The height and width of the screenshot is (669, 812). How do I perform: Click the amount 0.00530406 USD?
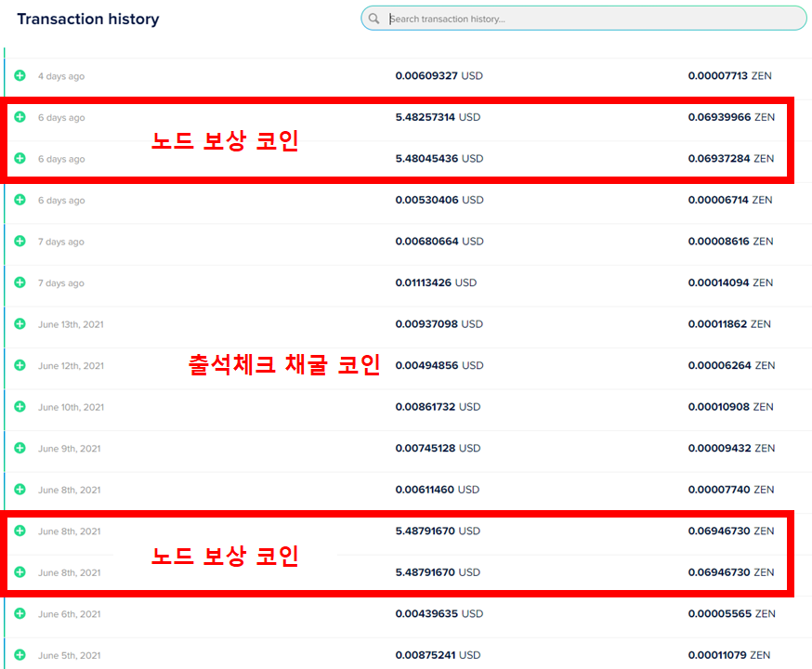tap(439, 200)
